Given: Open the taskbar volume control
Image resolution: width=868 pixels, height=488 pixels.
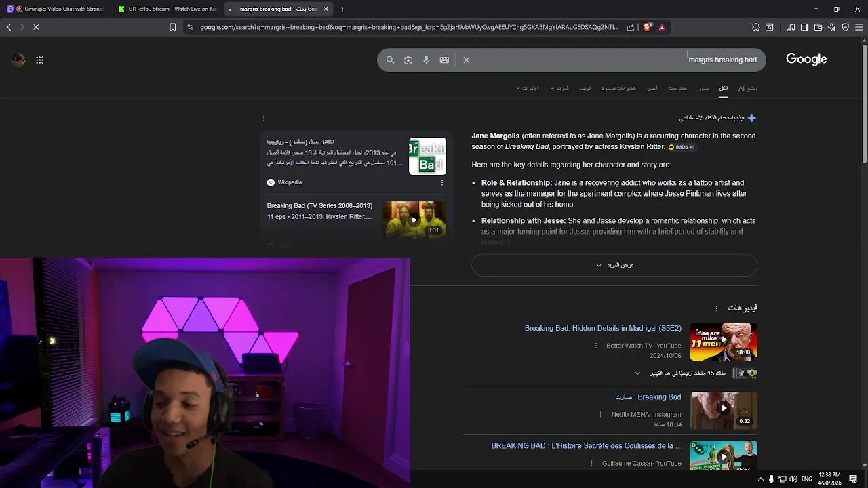Looking at the screenshot, I should pyautogui.click(x=793, y=479).
